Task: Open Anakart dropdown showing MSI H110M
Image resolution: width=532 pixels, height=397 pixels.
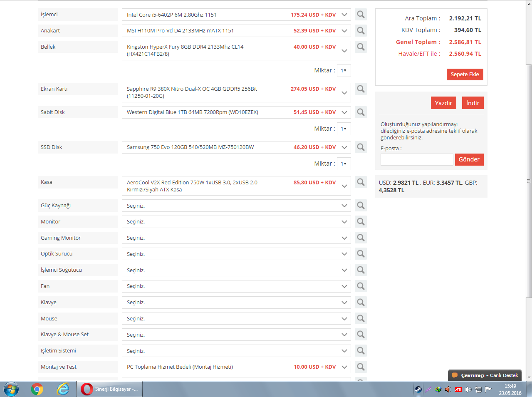Action: 236,31
